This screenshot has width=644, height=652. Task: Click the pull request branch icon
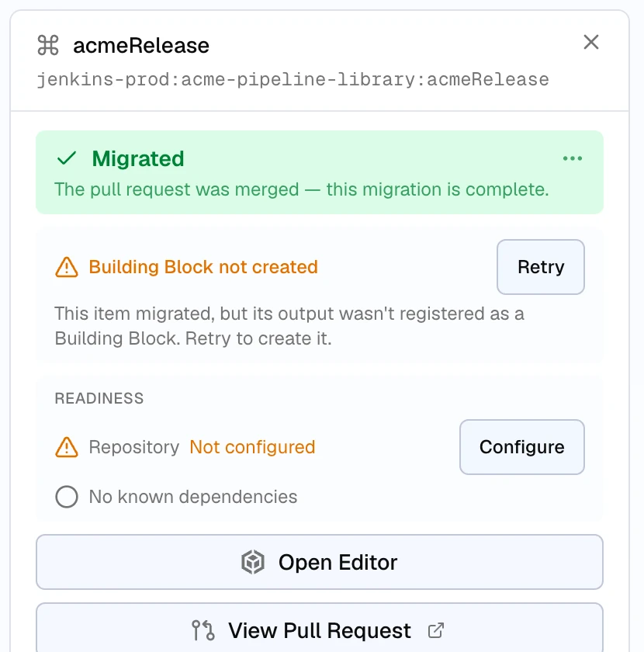pos(203,630)
